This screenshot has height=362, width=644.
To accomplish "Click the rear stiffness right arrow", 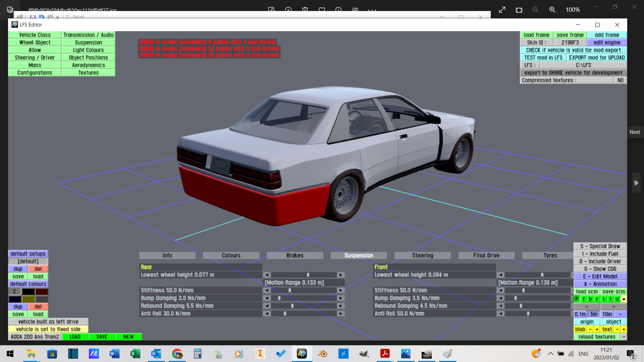I will (341, 290).
